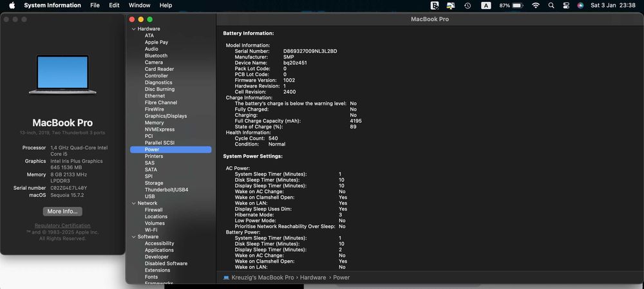Open the Help menu
This screenshot has width=644, height=289.
click(x=166, y=5)
